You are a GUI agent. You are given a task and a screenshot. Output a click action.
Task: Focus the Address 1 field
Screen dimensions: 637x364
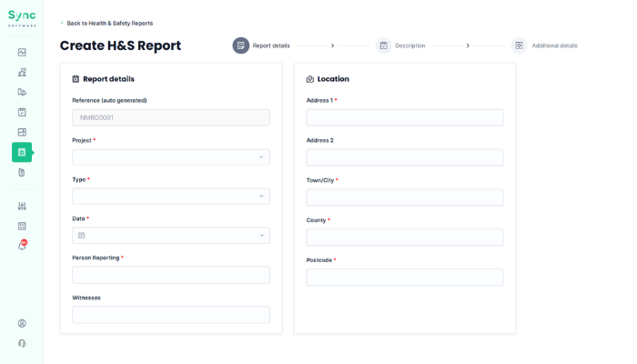point(405,117)
